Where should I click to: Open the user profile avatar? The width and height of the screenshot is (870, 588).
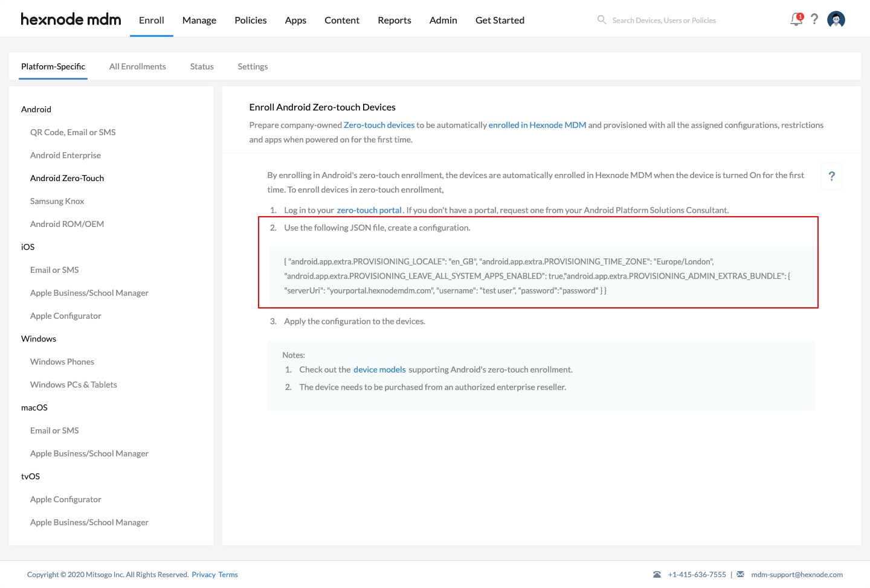pyautogui.click(x=836, y=20)
